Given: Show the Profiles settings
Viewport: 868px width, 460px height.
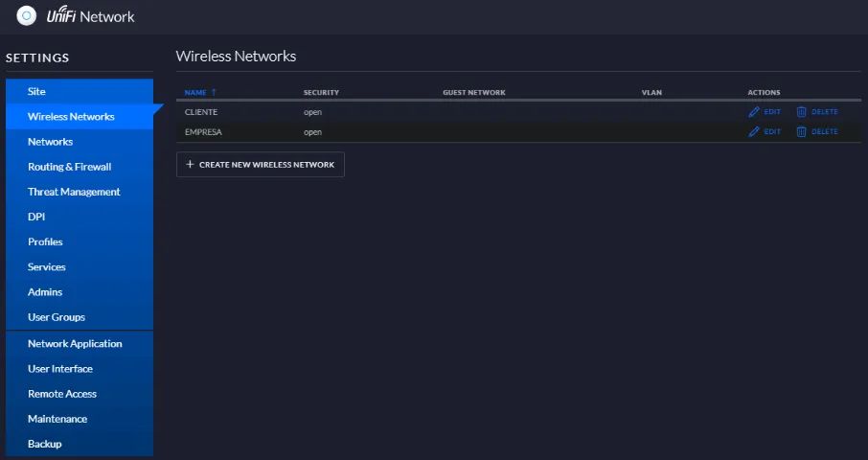Looking at the screenshot, I should [x=45, y=241].
